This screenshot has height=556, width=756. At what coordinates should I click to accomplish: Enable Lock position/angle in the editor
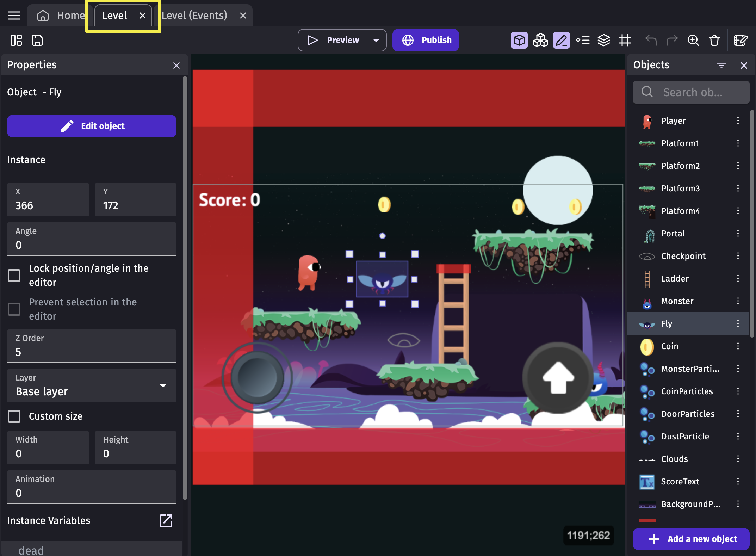coord(14,275)
